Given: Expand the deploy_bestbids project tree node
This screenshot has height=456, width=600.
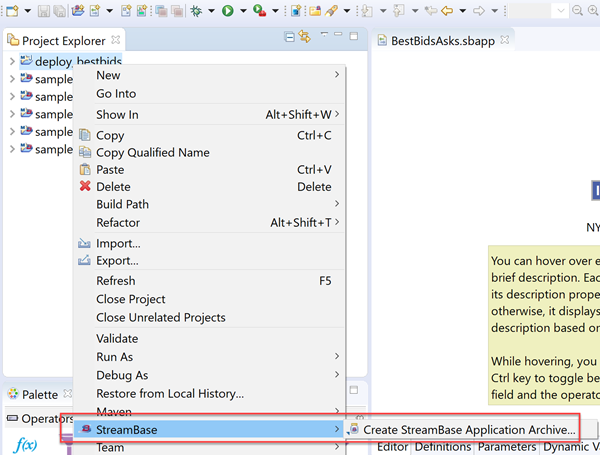Looking at the screenshot, I should (x=11, y=61).
